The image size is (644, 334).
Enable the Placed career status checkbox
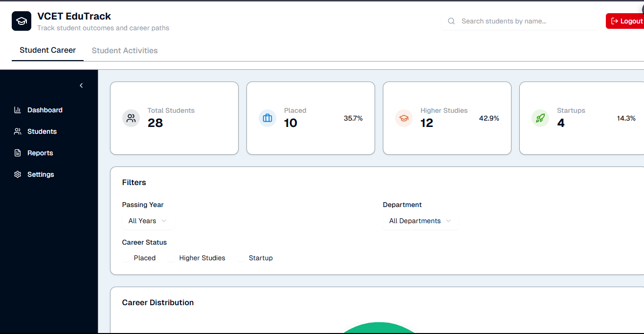coord(127,258)
